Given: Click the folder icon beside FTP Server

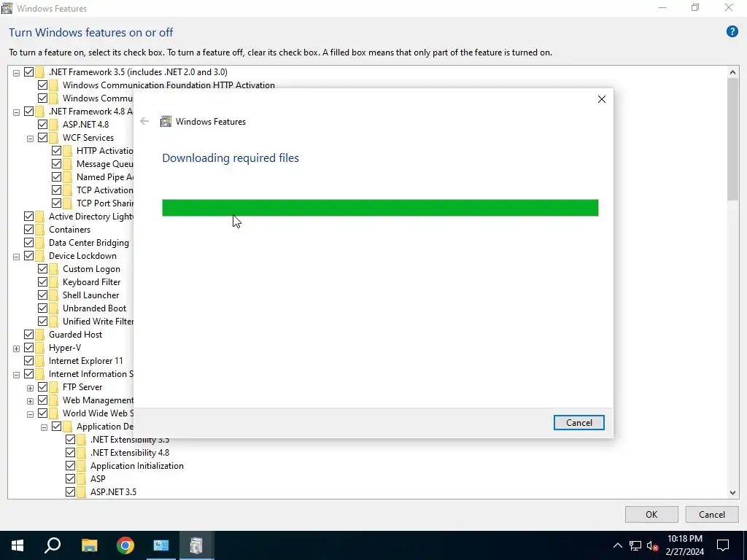Looking at the screenshot, I should point(54,387).
